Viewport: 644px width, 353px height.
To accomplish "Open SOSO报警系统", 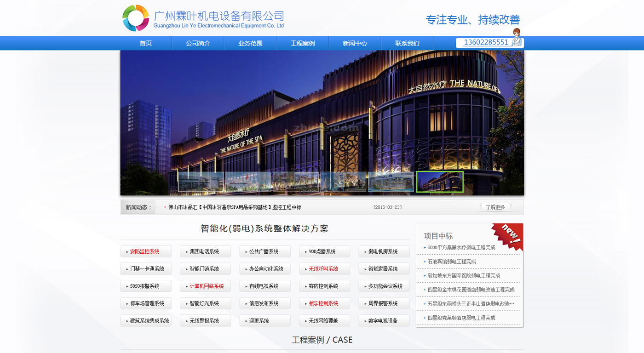I will coord(146,286).
